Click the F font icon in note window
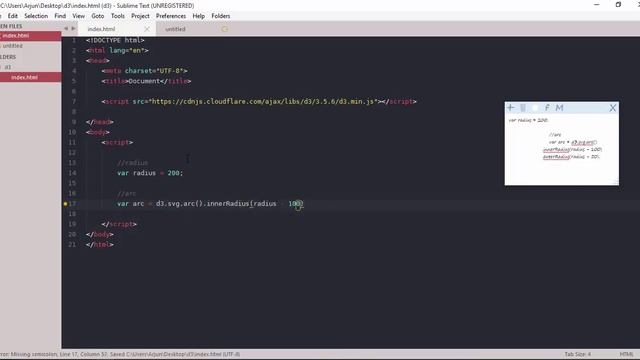 point(547,108)
